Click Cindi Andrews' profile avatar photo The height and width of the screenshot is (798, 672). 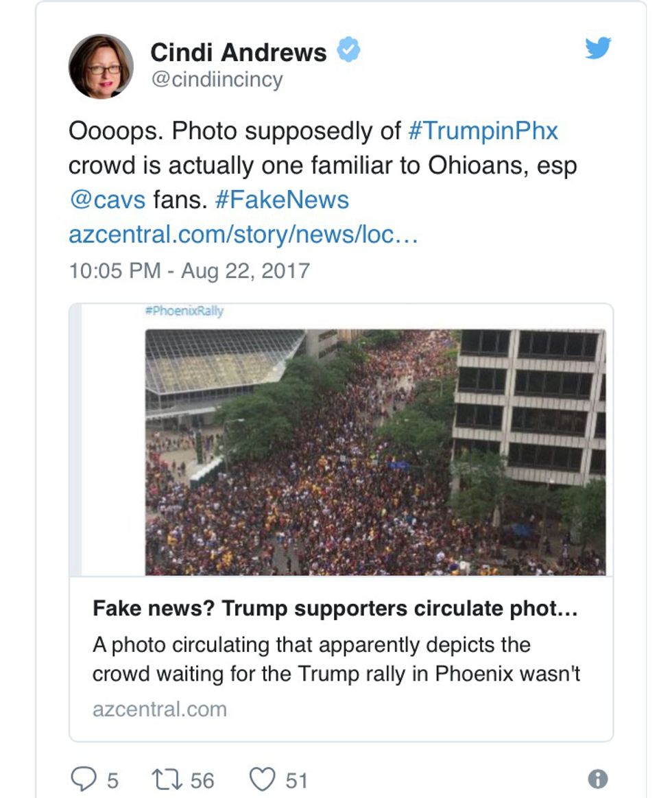point(101,67)
